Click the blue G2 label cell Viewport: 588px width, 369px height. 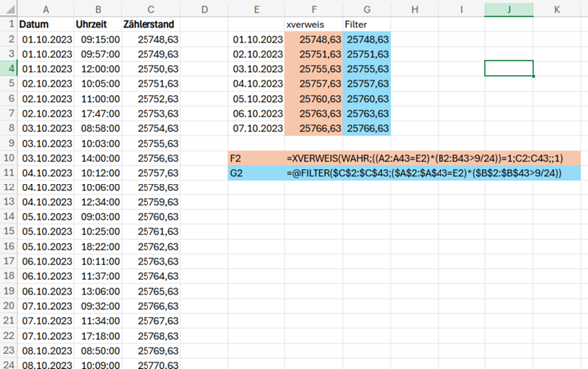[256, 173]
